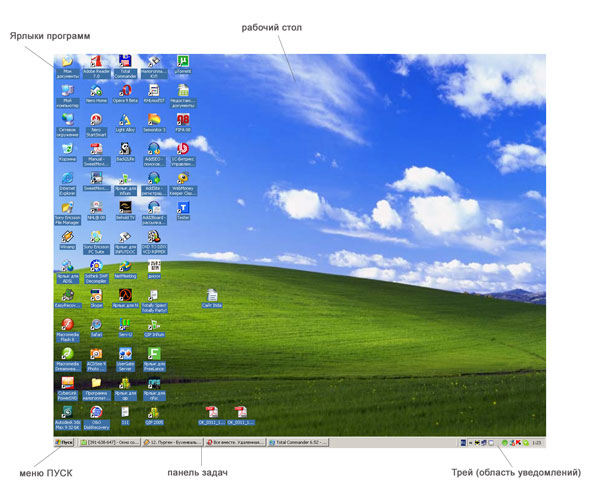Click the Nero StartSmart shortcut
Image resolution: width=600 pixels, height=502 pixels.
pyautogui.click(x=96, y=126)
